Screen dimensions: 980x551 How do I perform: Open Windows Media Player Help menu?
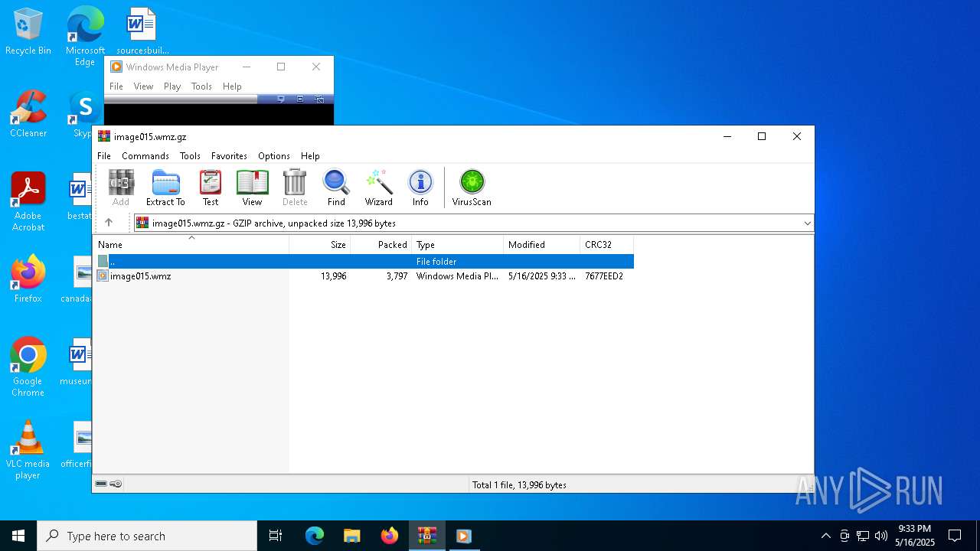tap(232, 86)
